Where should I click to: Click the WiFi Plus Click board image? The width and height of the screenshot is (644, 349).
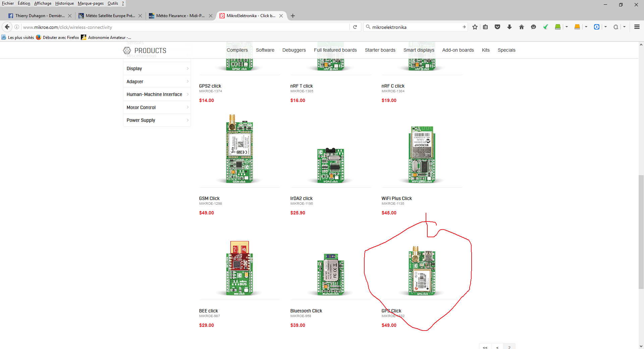(x=422, y=154)
